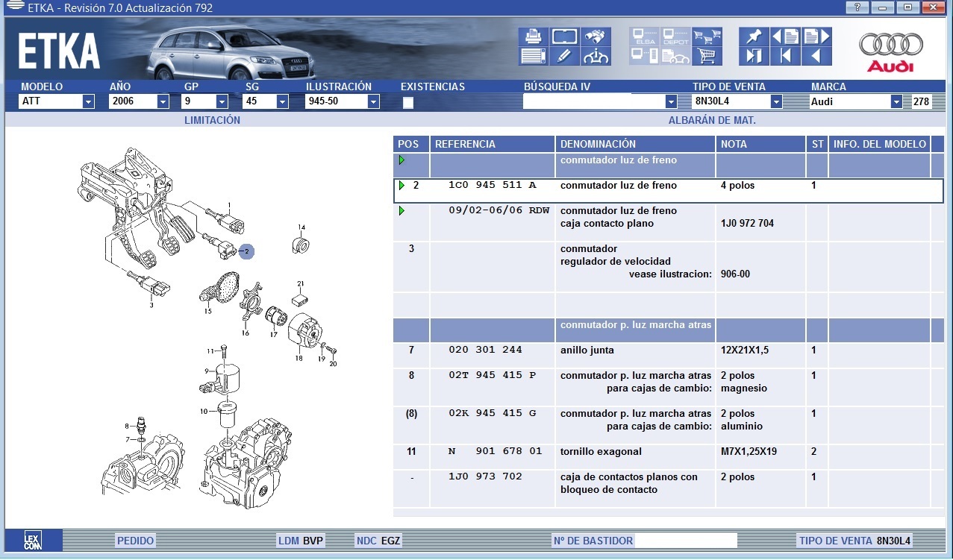Expand green arrow beside position 2
953x560 pixels.
coord(401,185)
